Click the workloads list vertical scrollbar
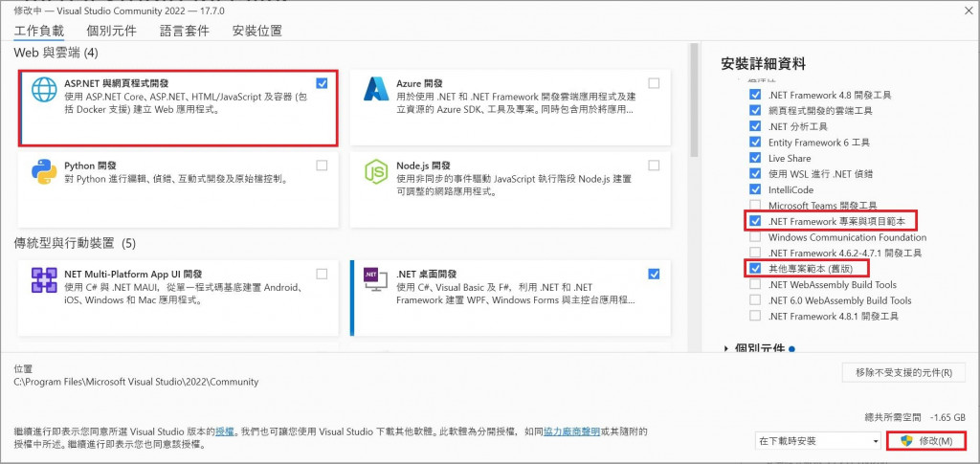 click(x=693, y=99)
